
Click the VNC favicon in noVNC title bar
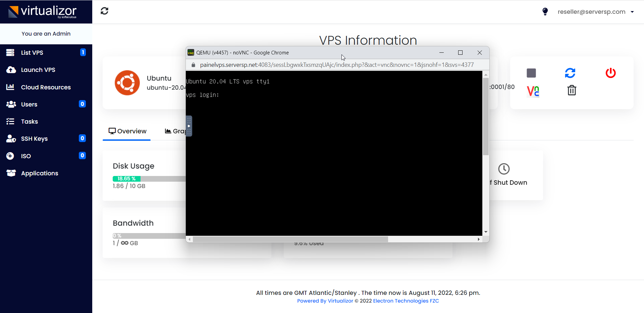(x=191, y=52)
